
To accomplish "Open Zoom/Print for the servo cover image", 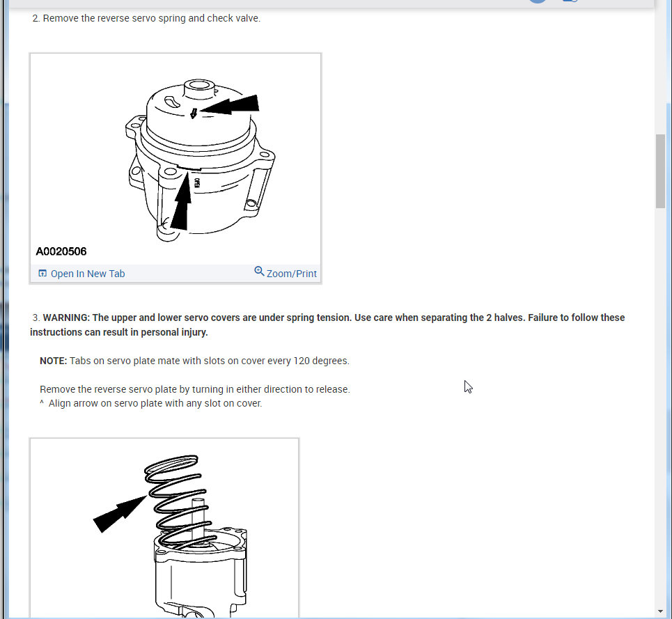I will (x=286, y=273).
